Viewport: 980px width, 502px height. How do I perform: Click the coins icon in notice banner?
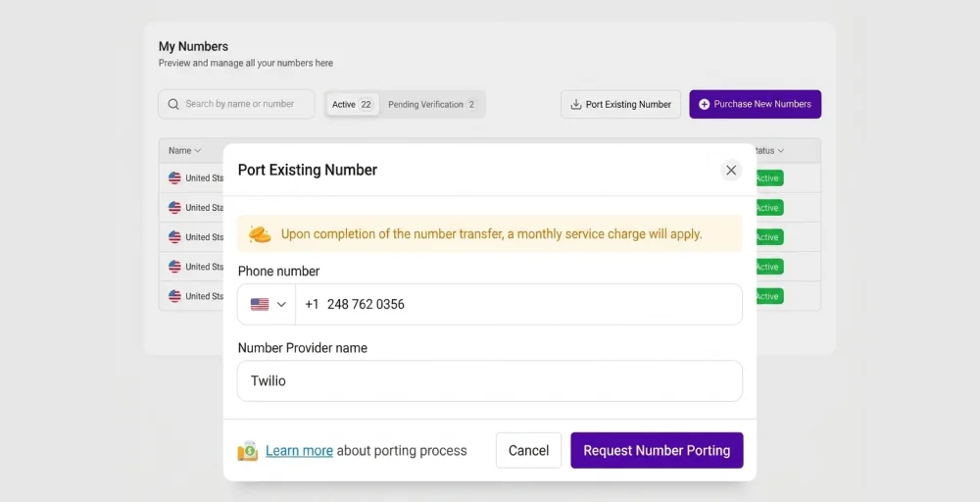click(x=260, y=234)
